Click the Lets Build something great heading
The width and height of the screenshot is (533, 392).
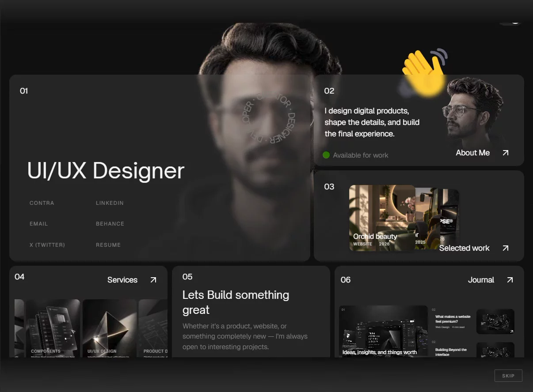click(236, 302)
